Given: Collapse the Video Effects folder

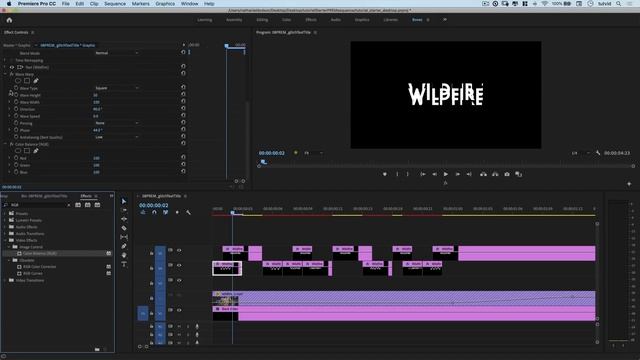Looking at the screenshot, I should (x=5, y=240).
